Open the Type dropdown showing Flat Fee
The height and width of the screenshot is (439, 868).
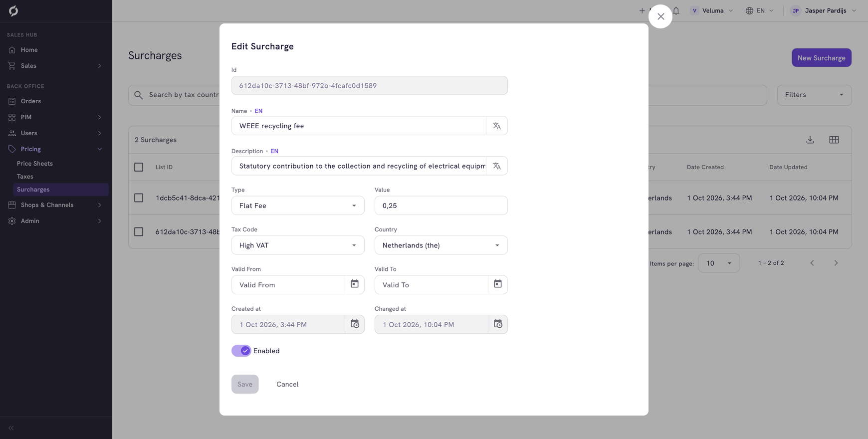[298, 206]
